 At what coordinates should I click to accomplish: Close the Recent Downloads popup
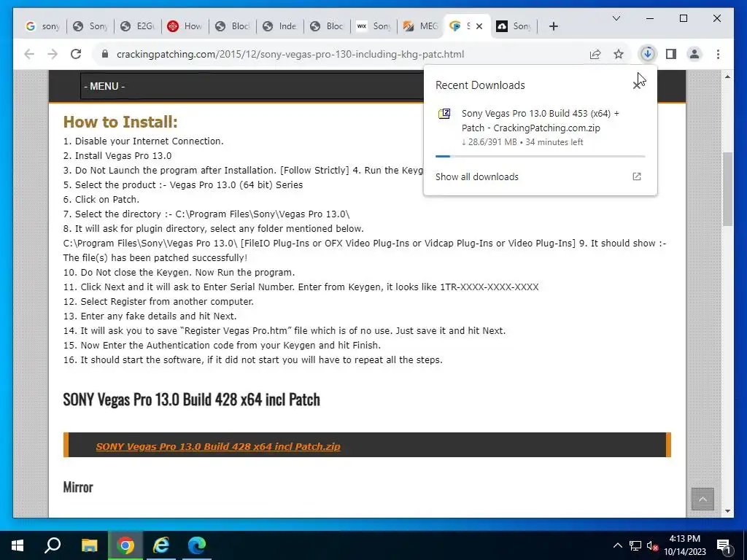point(636,86)
